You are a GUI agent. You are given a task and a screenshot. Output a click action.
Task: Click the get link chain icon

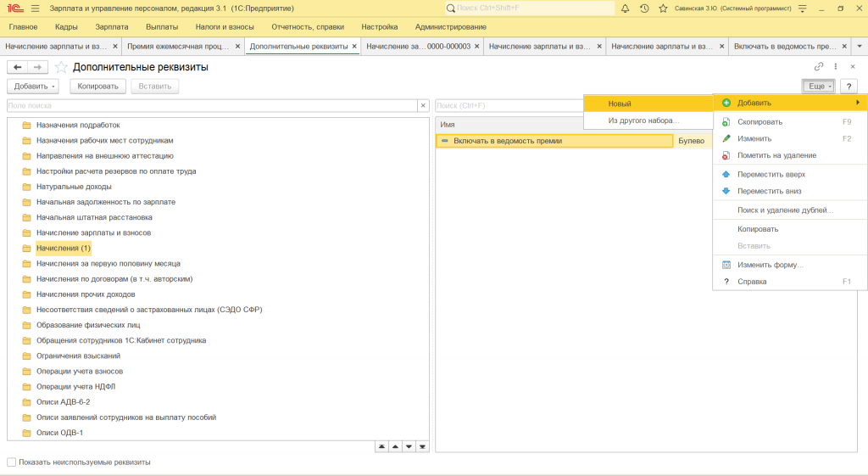(x=819, y=66)
